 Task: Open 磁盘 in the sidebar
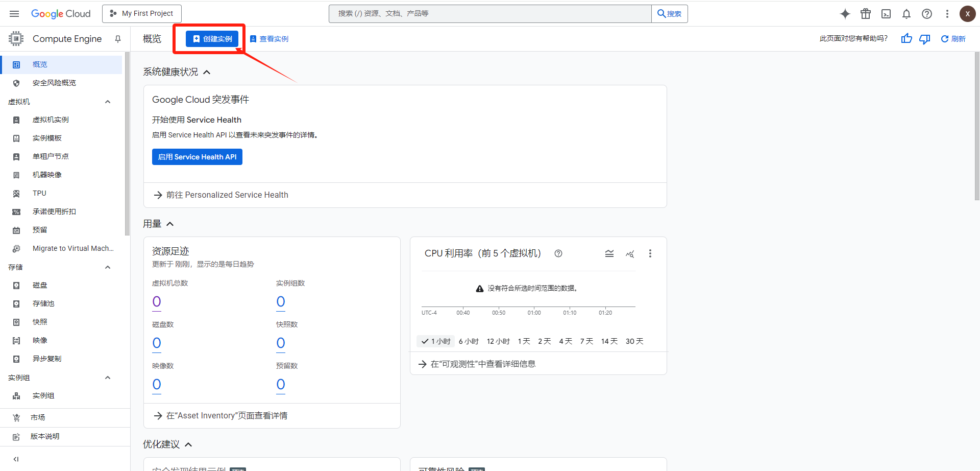tap(61, 285)
